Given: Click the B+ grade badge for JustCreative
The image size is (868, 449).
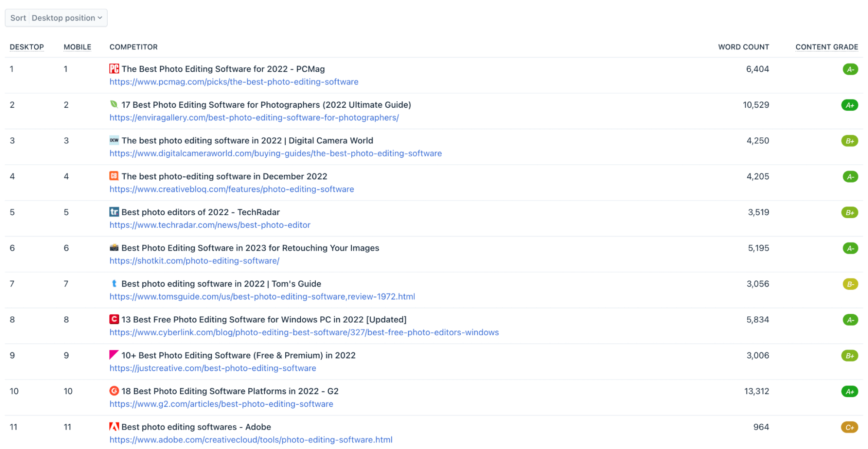Looking at the screenshot, I should (850, 356).
